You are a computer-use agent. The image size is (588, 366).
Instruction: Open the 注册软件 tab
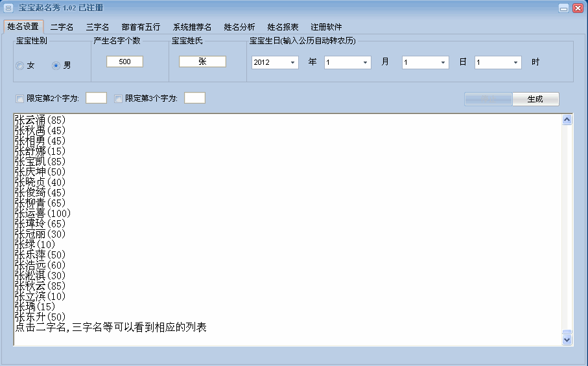326,27
